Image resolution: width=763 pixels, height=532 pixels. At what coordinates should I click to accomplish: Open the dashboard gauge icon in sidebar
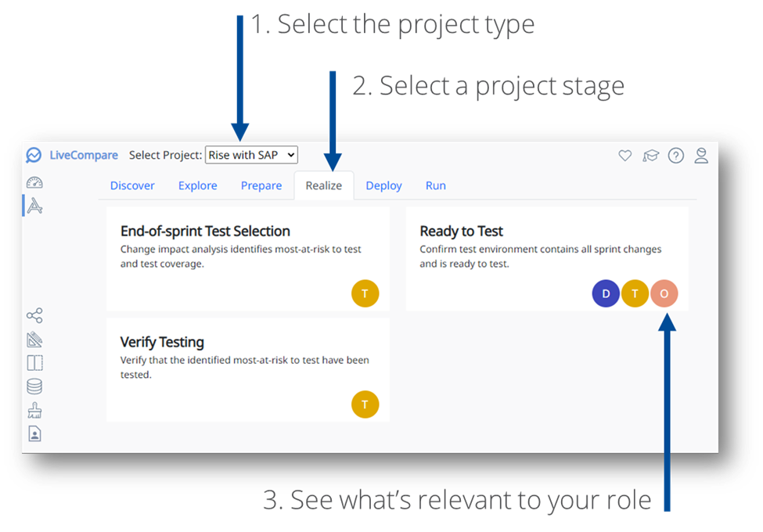click(34, 182)
